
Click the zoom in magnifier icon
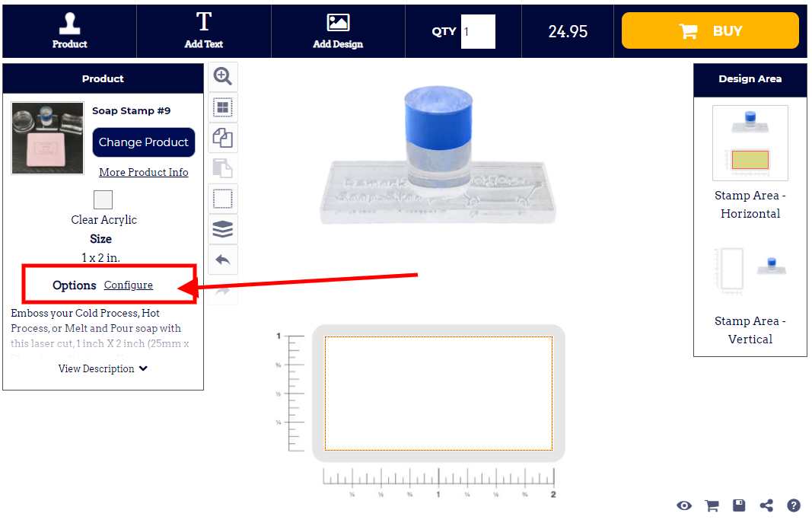tap(223, 77)
